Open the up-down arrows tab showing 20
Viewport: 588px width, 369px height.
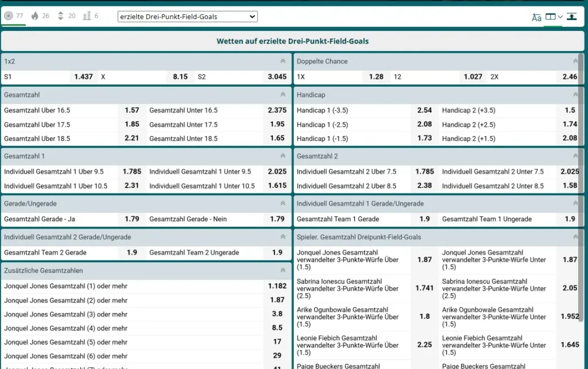coord(66,15)
